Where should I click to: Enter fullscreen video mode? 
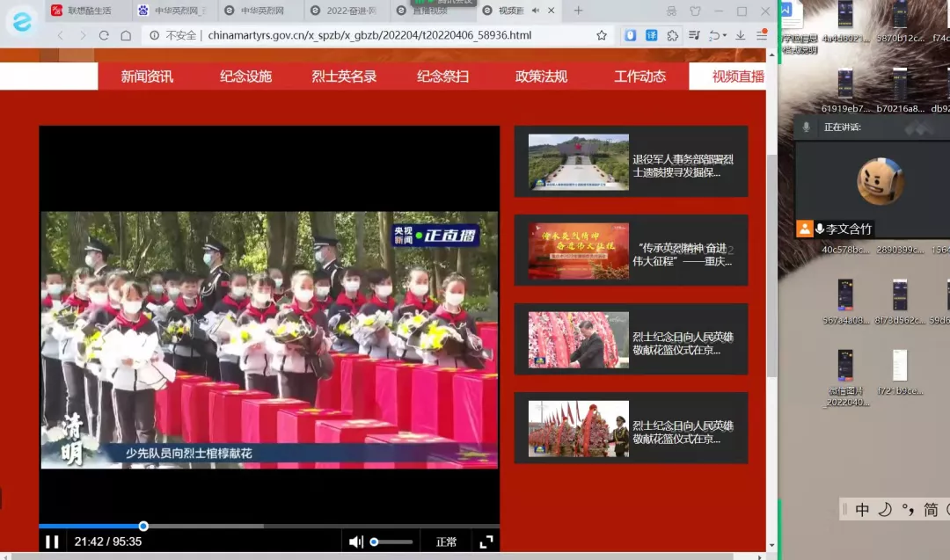click(486, 542)
